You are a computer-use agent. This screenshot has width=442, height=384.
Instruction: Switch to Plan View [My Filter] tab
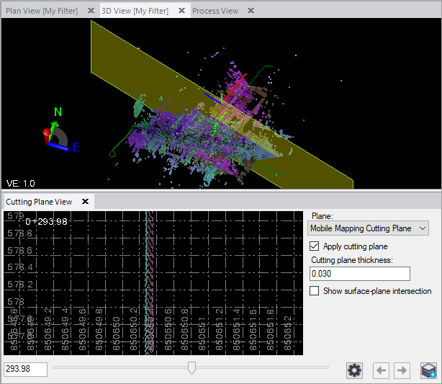(x=42, y=11)
